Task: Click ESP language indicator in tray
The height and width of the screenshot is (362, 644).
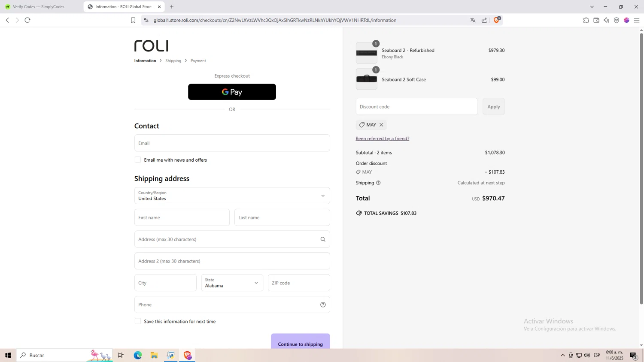Action: pos(597,355)
